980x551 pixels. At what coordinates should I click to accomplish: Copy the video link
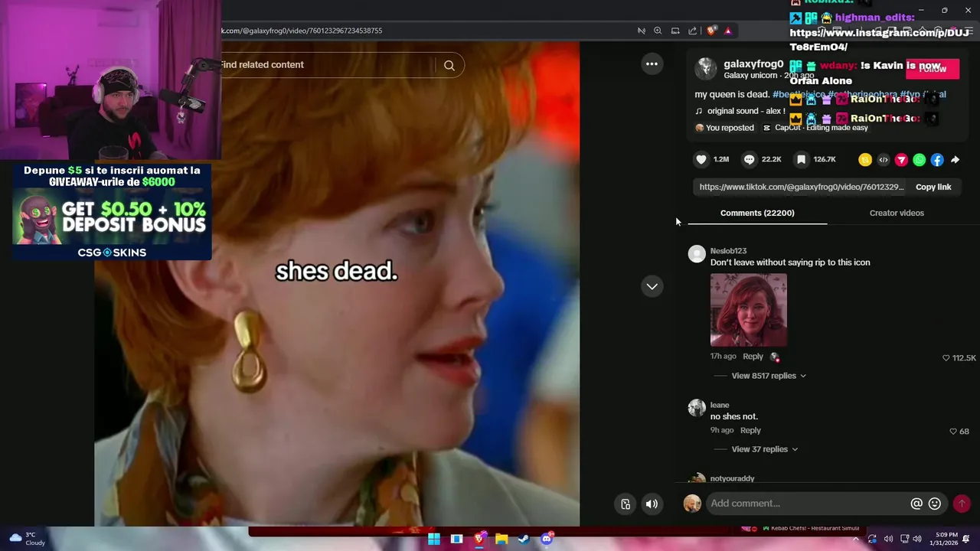coord(933,187)
